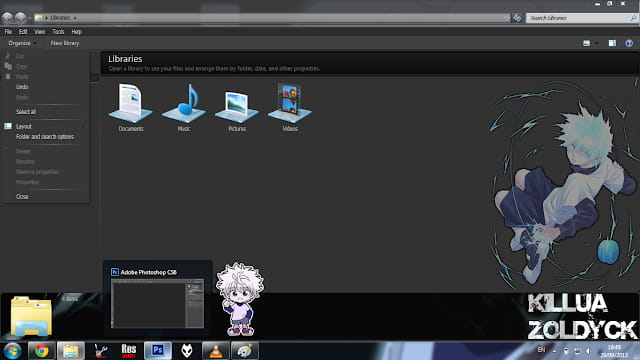Click the New library button
This screenshot has width=640, height=360.
click(64, 43)
